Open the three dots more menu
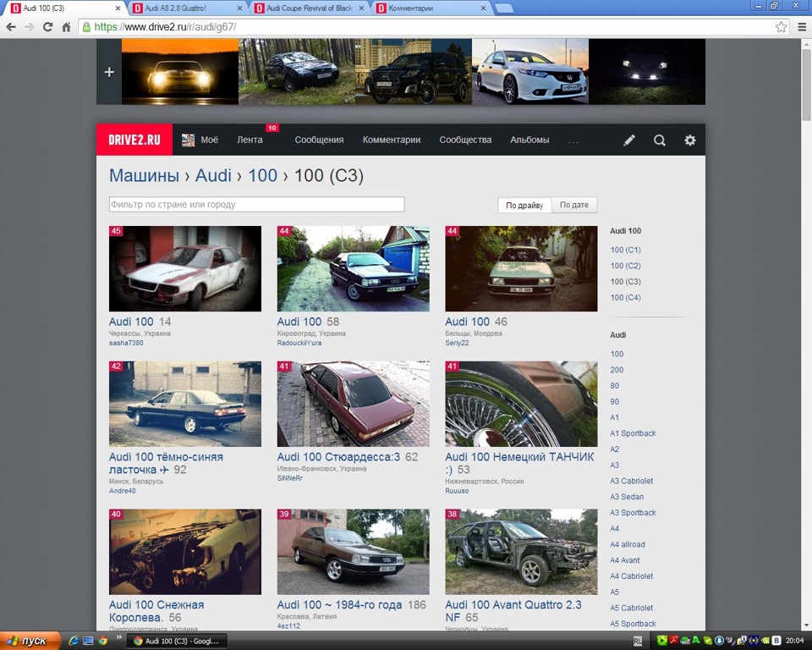Viewport: 812px width, 650px height. click(573, 140)
